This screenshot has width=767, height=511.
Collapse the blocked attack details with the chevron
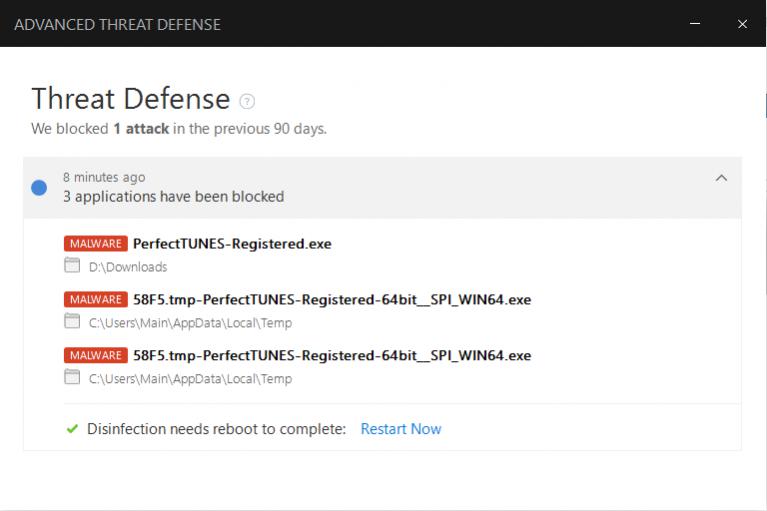(x=721, y=178)
